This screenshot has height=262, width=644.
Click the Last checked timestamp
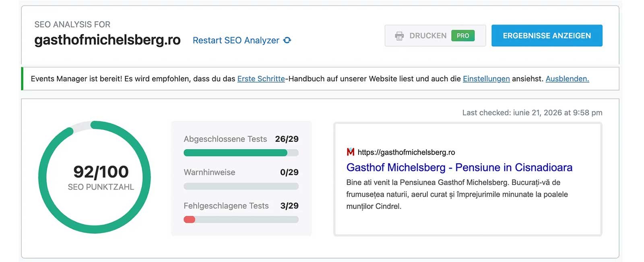tap(532, 112)
